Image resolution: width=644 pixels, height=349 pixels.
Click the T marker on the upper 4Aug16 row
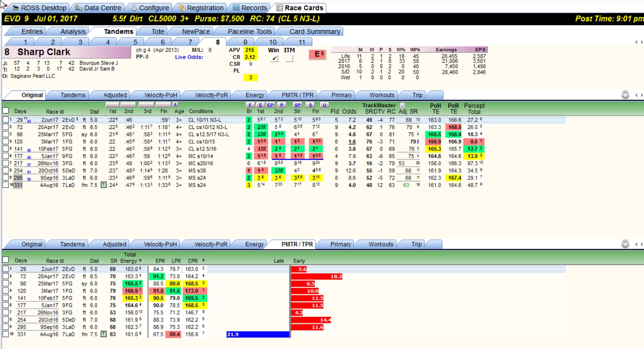(103, 185)
